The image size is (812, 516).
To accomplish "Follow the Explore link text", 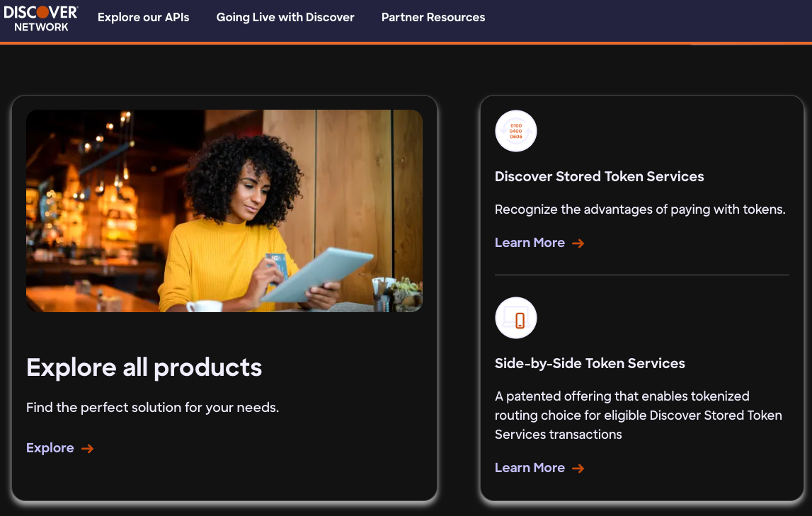I will [x=50, y=448].
